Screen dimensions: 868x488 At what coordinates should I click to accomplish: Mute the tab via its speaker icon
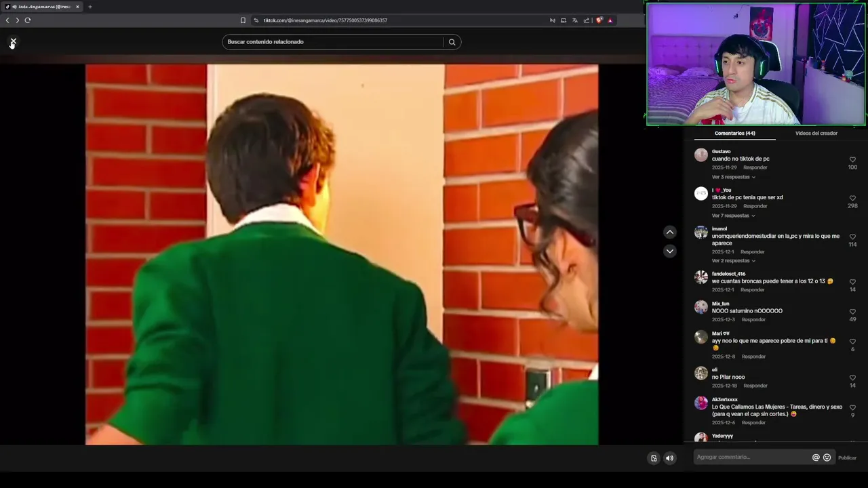[x=14, y=7]
